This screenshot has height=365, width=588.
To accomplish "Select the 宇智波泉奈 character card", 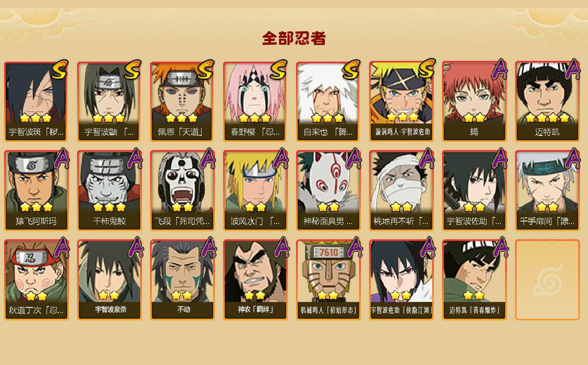I will click(109, 280).
